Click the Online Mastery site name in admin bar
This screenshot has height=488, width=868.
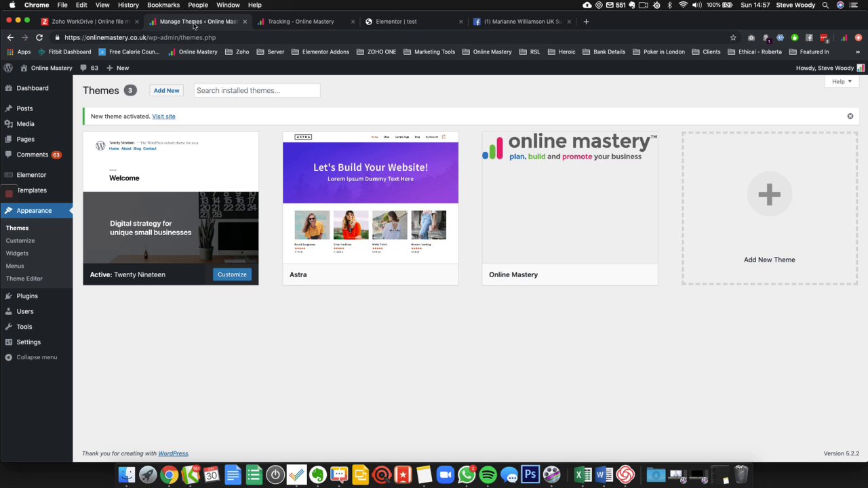[x=46, y=68]
